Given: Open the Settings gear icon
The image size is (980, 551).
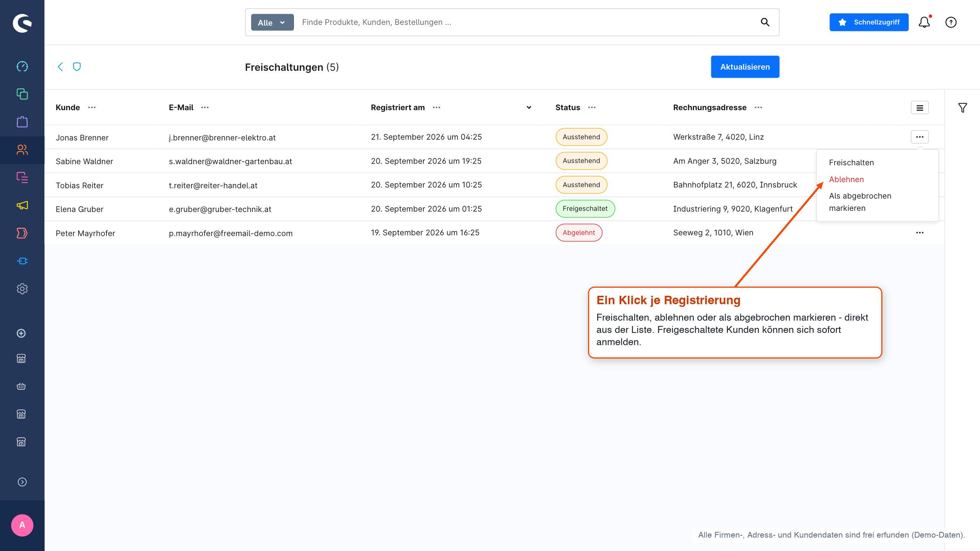Looking at the screenshot, I should coord(22,289).
